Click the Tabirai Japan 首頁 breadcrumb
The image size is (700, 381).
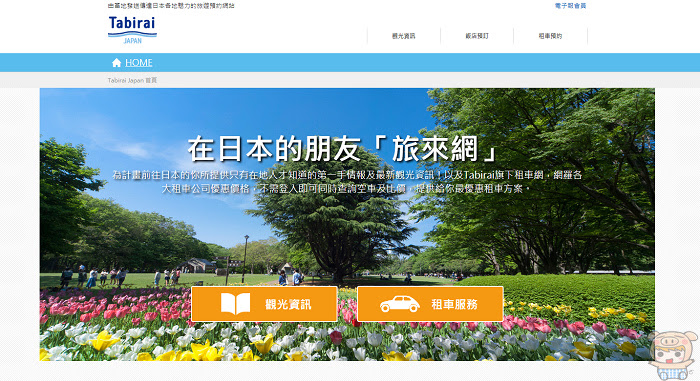pos(132,80)
